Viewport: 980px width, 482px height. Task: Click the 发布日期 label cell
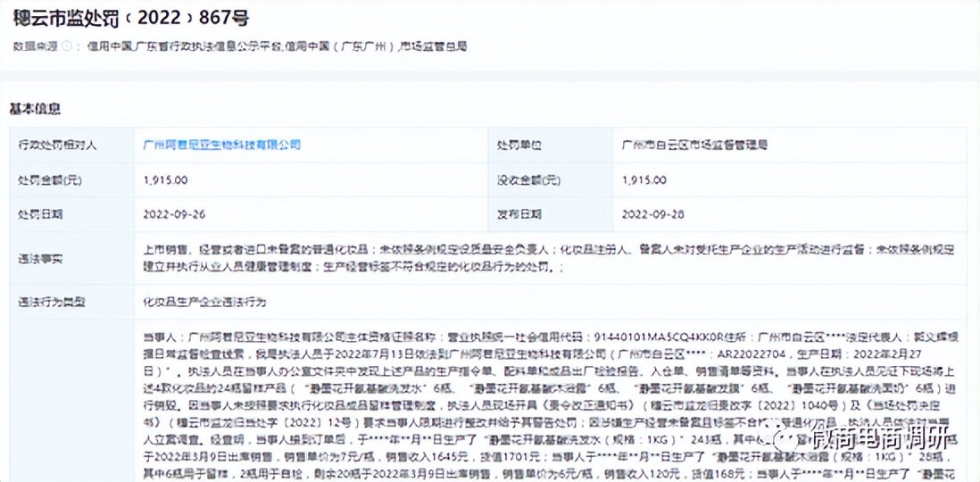tap(551, 214)
